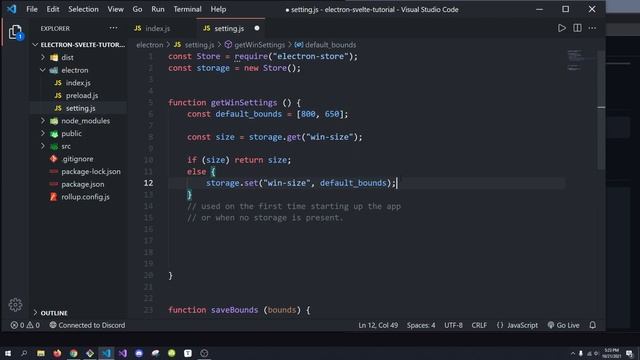Open Visual Studio from taskbar
This screenshot has width=640, height=360.
coord(122,353)
